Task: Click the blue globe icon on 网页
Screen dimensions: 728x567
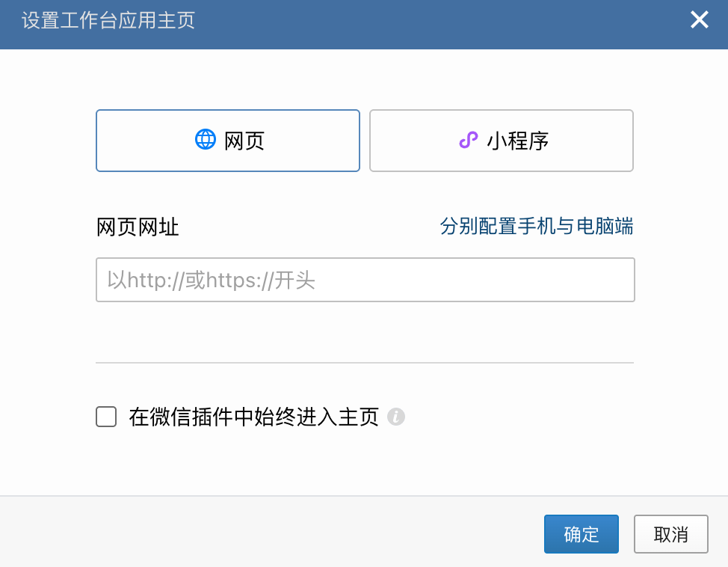Action: [206, 140]
